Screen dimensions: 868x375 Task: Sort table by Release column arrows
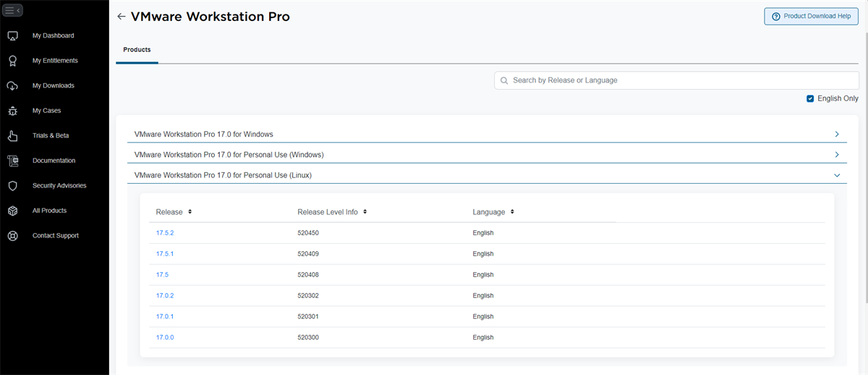click(x=190, y=212)
